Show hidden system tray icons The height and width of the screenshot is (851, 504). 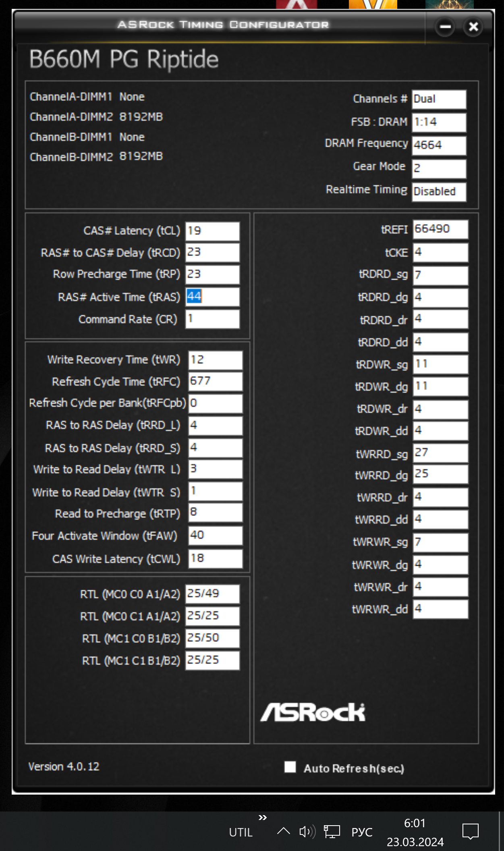coord(284,831)
